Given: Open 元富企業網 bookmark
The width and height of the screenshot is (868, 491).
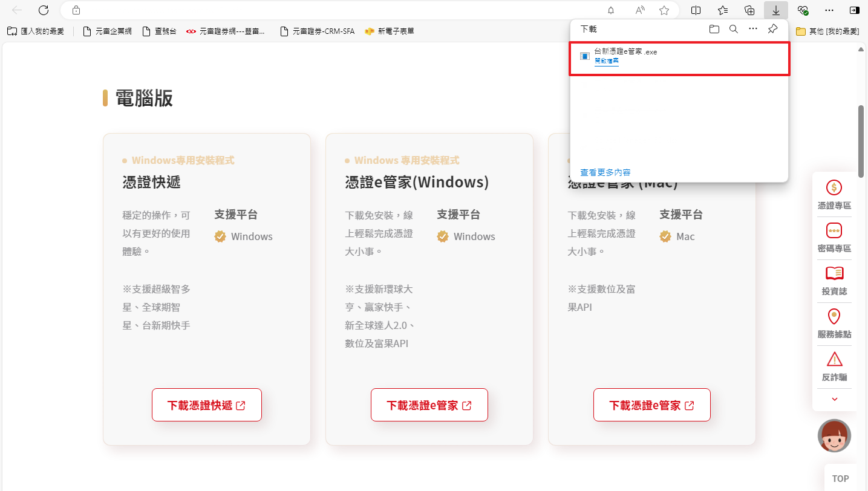Looking at the screenshot, I should tap(108, 31).
